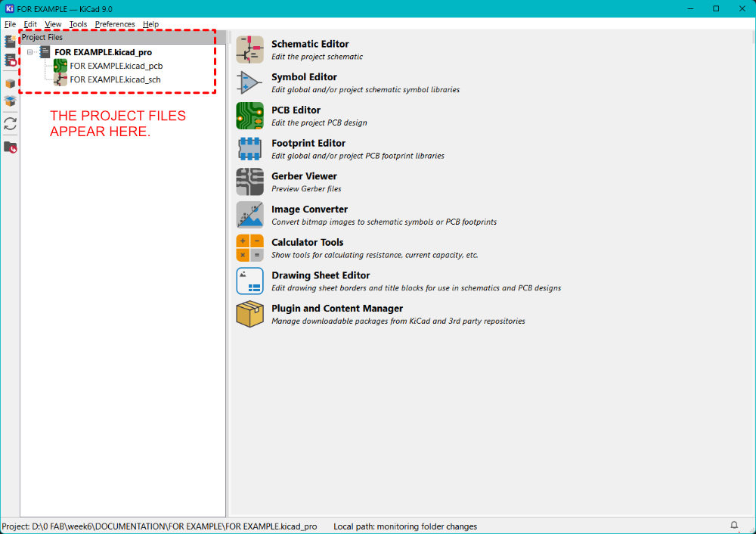Screen dimensions: 756x534
Task: Refresh the project tree
Action: [x=10, y=124]
